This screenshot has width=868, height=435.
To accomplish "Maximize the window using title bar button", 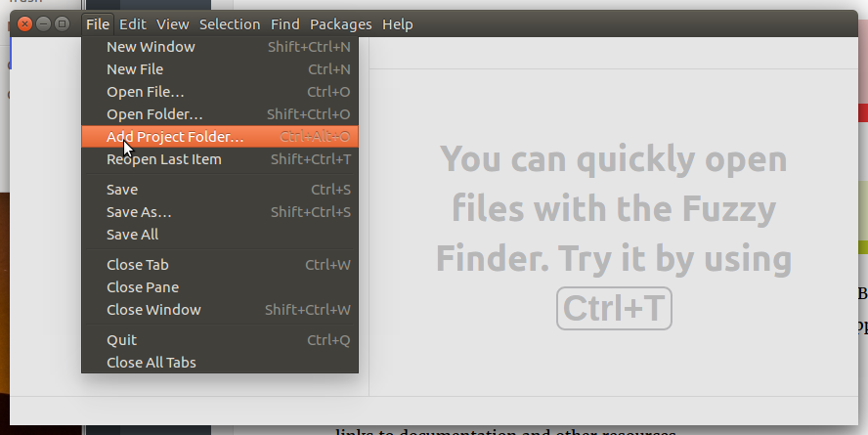I will coord(62,23).
